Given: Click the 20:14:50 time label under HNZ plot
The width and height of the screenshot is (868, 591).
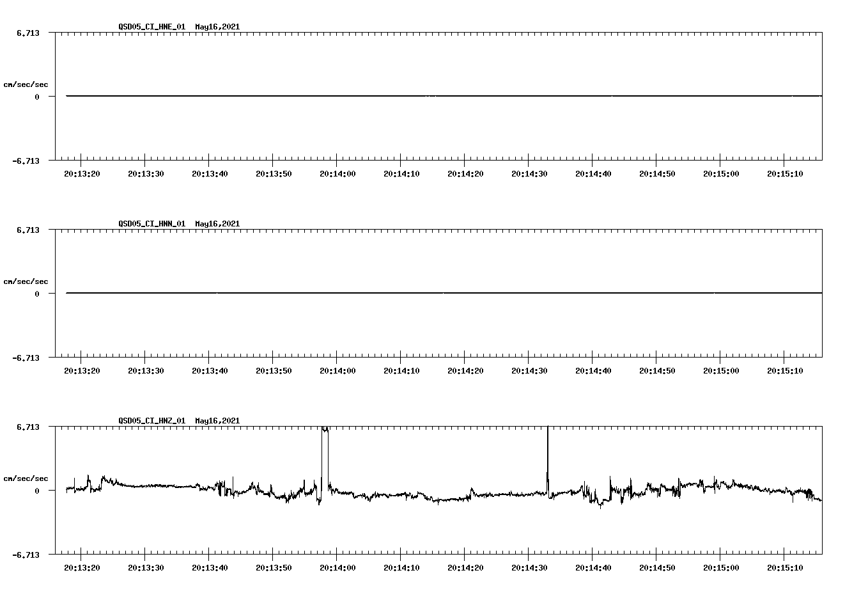Looking at the screenshot, I should pyautogui.click(x=657, y=568).
